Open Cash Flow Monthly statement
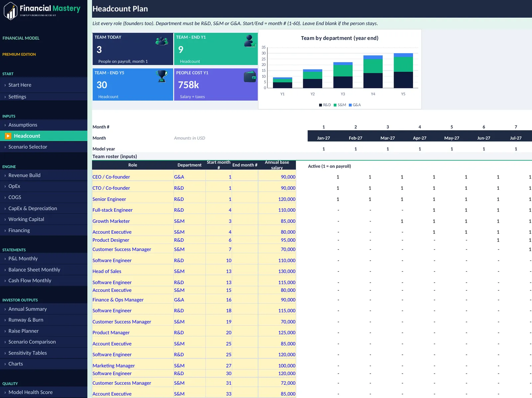 pos(44,281)
